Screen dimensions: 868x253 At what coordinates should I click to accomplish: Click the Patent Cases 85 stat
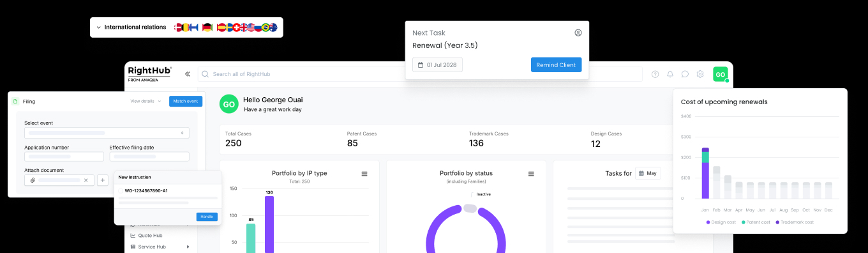coord(362,139)
